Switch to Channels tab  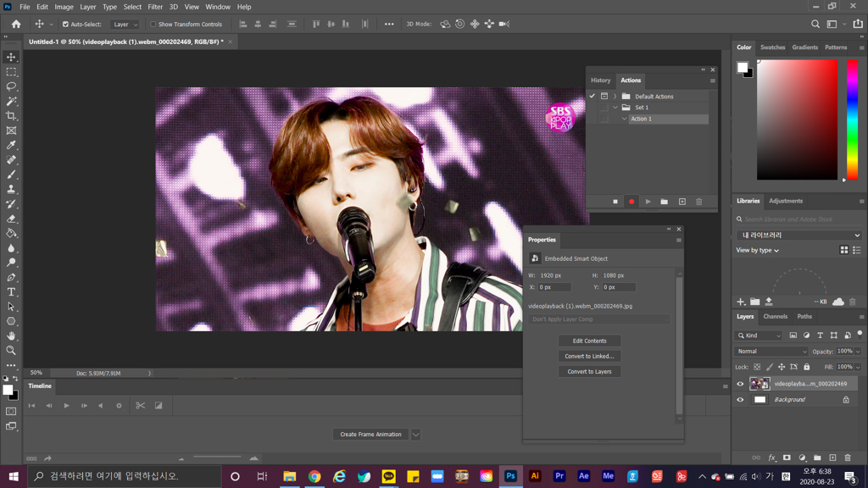tap(775, 317)
